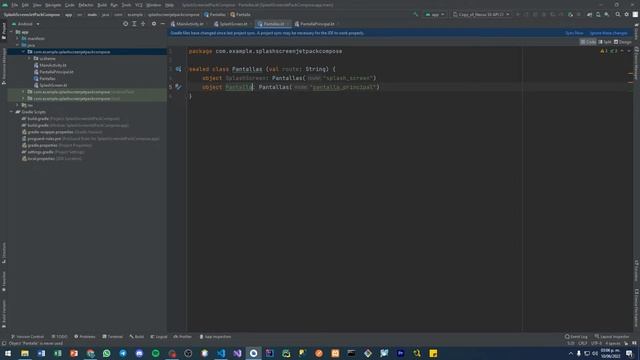Open the SDK Manager toolbar icon
The width and height of the screenshot is (640, 360).
(x=607, y=14)
